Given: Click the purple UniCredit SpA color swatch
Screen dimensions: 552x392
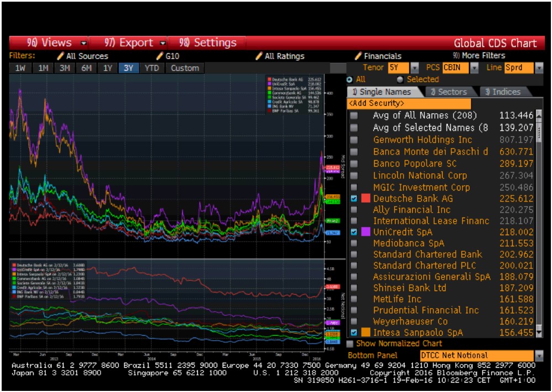Looking at the screenshot, I should pos(366,232).
